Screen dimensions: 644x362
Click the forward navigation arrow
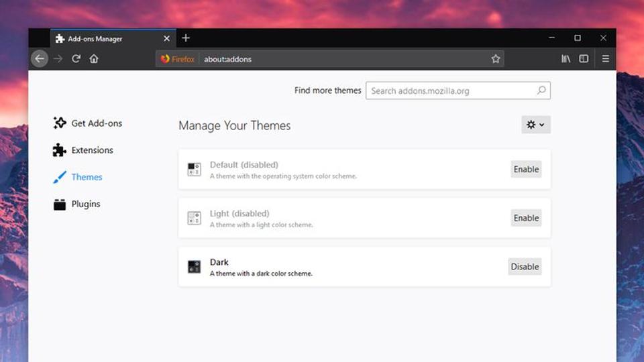coord(58,59)
